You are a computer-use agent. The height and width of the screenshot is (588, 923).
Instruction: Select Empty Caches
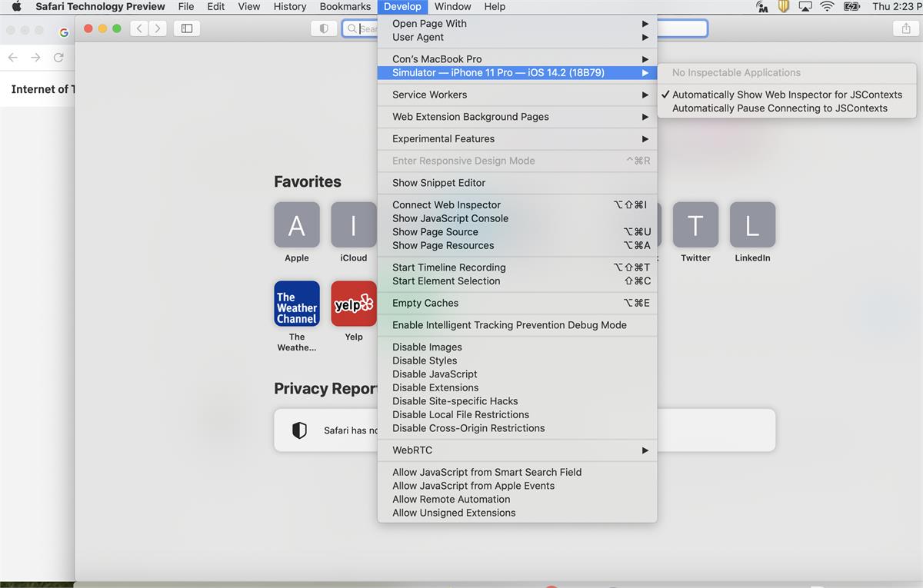coord(518,303)
